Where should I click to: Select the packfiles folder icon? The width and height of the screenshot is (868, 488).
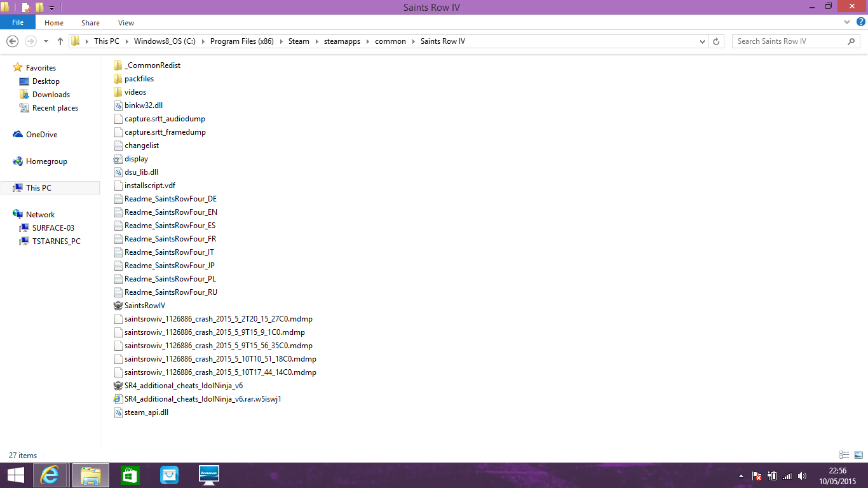(x=118, y=79)
